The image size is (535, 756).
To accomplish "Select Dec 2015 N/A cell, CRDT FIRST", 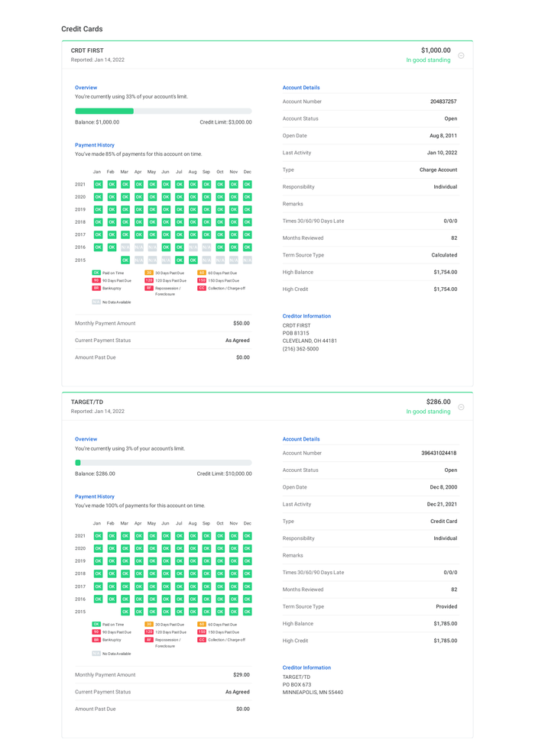I will pos(248,260).
